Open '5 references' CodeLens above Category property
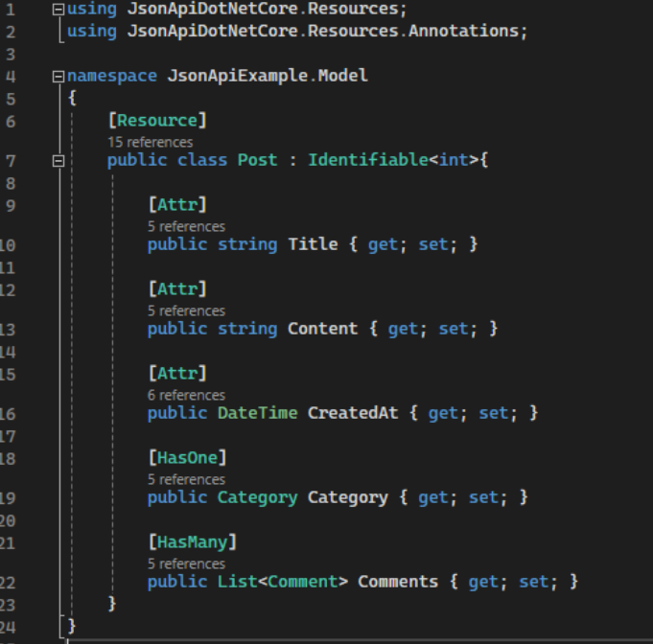 [x=186, y=479]
